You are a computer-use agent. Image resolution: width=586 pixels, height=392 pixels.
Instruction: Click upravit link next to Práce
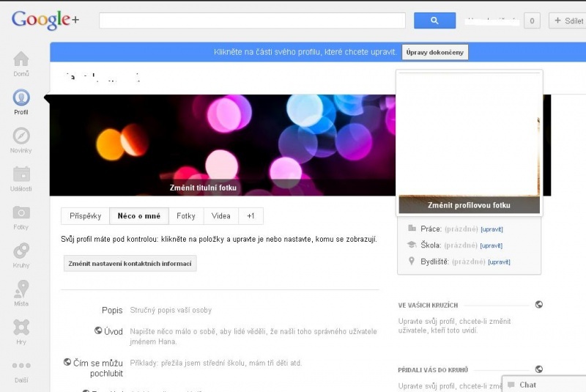click(492, 229)
